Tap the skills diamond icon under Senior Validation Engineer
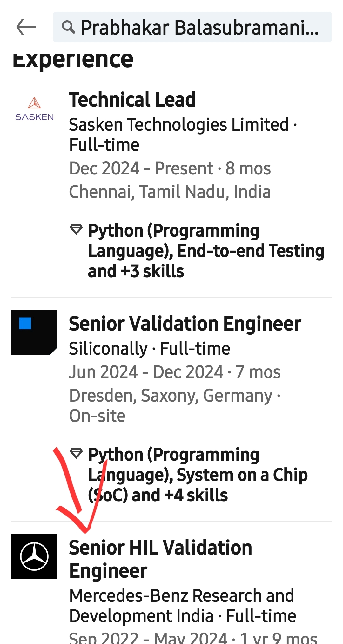Image resolution: width=343 pixels, height=644 pixels. click(x=76, y=453)
